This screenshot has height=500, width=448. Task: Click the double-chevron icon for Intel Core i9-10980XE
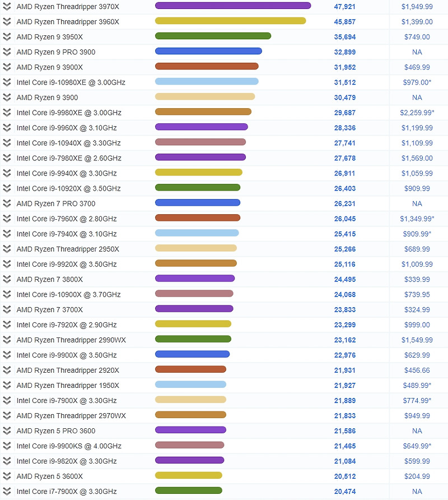click(7, 82)
